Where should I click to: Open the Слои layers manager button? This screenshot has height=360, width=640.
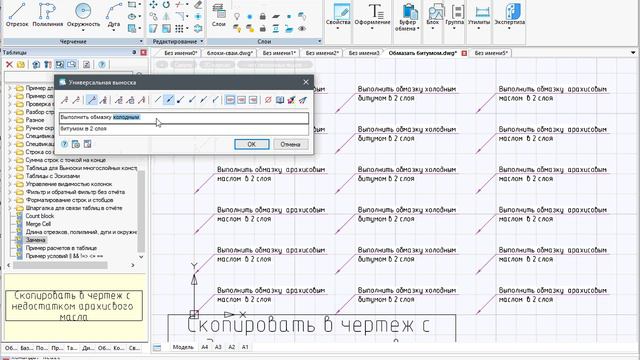coord(219,16)
